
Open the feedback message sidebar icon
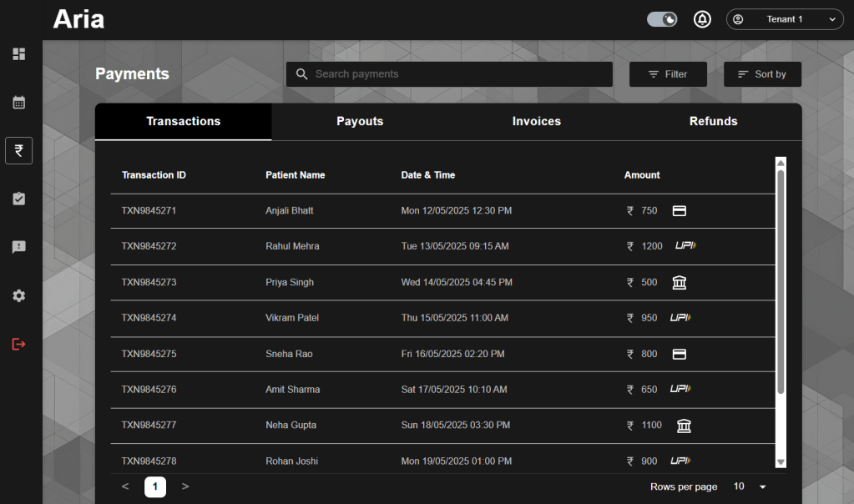click(18, 247)
